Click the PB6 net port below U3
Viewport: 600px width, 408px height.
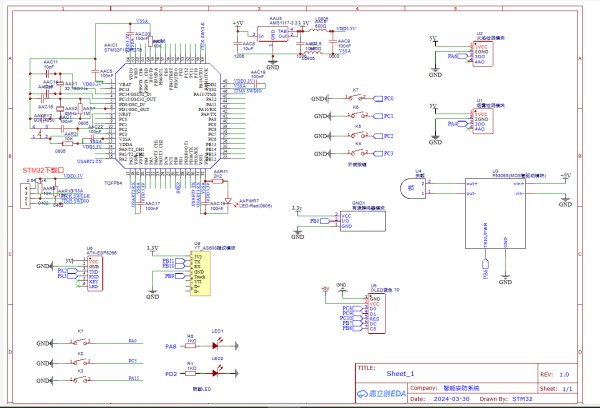tap(486, 269)
